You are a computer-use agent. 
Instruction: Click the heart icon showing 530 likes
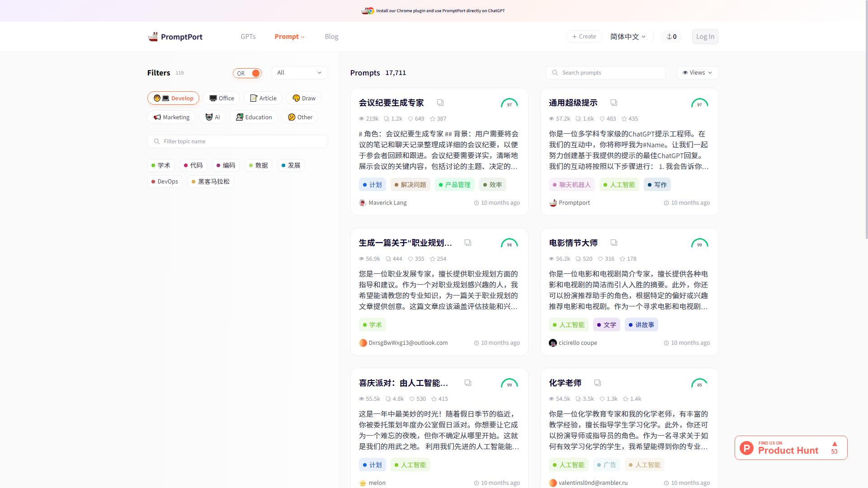[412, 399]
